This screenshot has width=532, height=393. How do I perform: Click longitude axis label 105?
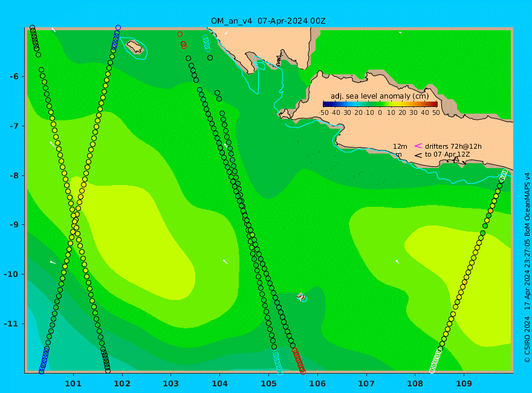point(268,384)
